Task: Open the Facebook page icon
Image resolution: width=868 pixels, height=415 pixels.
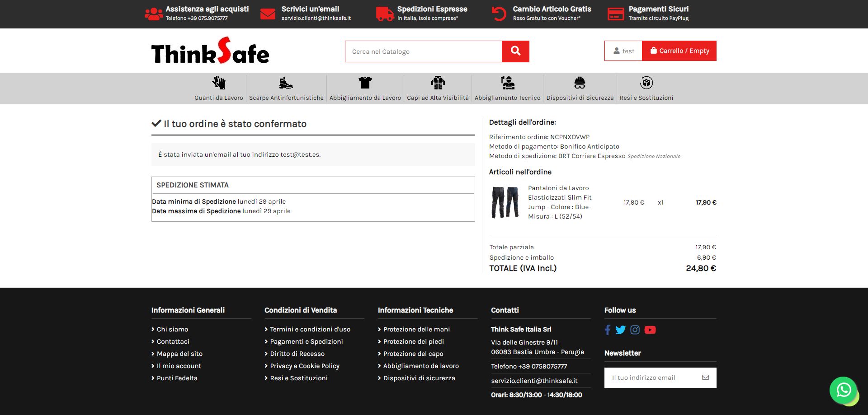Action: coord(608,330)
